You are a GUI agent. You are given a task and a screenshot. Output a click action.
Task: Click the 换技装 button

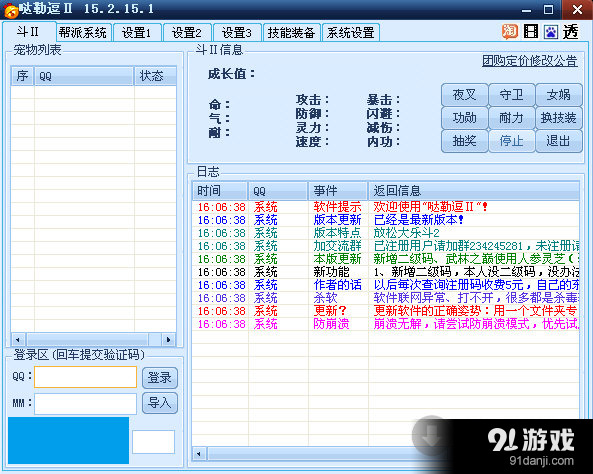coord(559,118)
